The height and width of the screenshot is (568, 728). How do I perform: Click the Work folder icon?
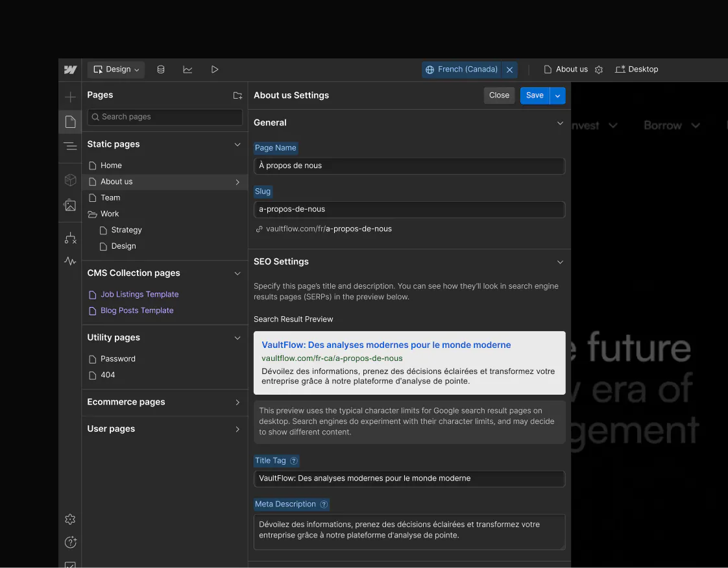tap(92, 214)
